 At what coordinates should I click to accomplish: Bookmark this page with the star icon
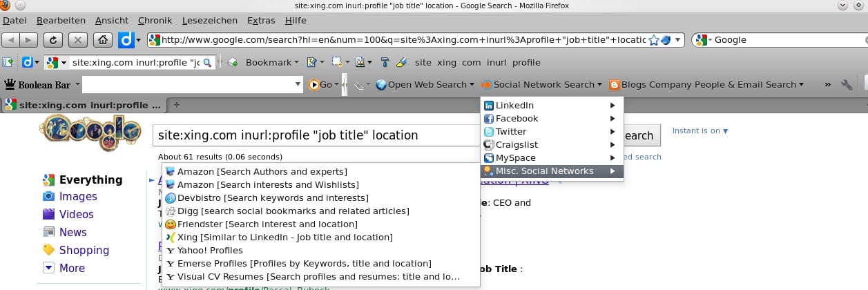654,40
